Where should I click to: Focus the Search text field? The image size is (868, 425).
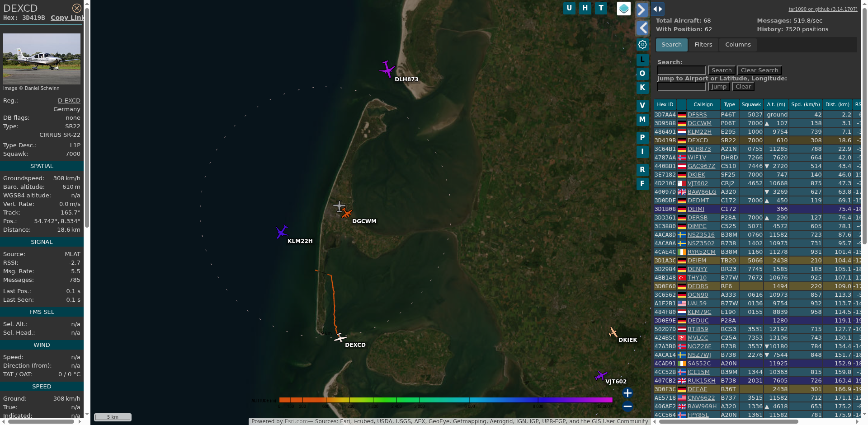tap(681, 70)
